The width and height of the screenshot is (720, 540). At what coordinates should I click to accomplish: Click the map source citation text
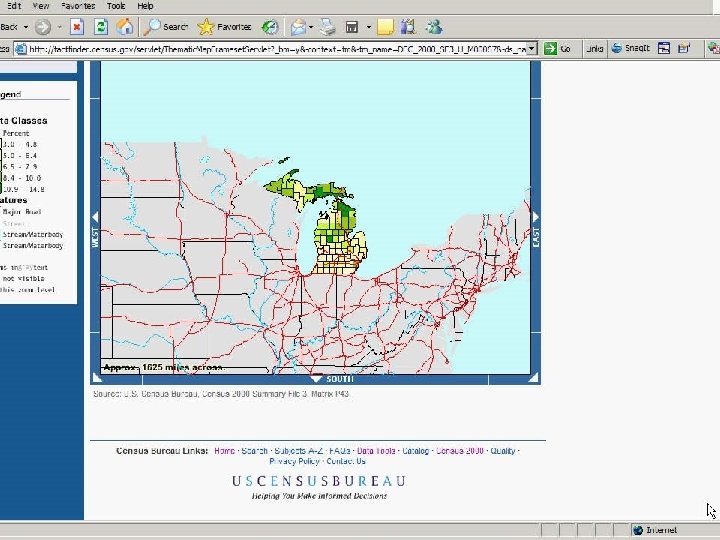(221, 394)
